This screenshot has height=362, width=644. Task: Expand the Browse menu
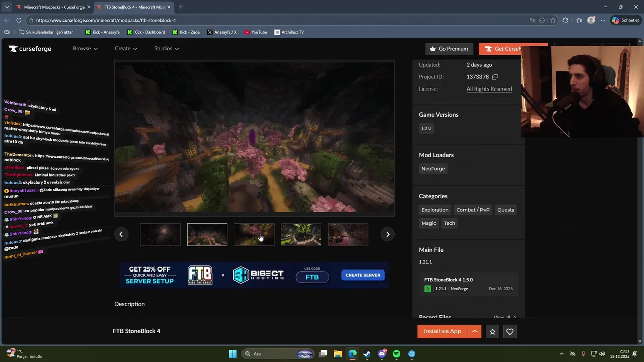[85, 49]
